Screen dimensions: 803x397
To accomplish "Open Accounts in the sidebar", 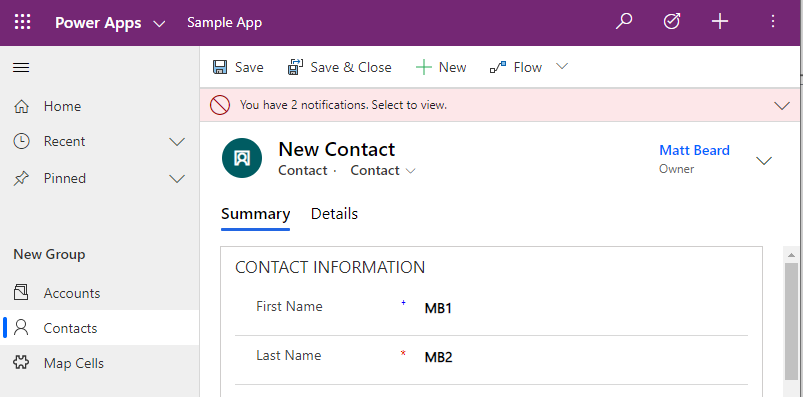I will pyautogui.click(x=100, y=292).
